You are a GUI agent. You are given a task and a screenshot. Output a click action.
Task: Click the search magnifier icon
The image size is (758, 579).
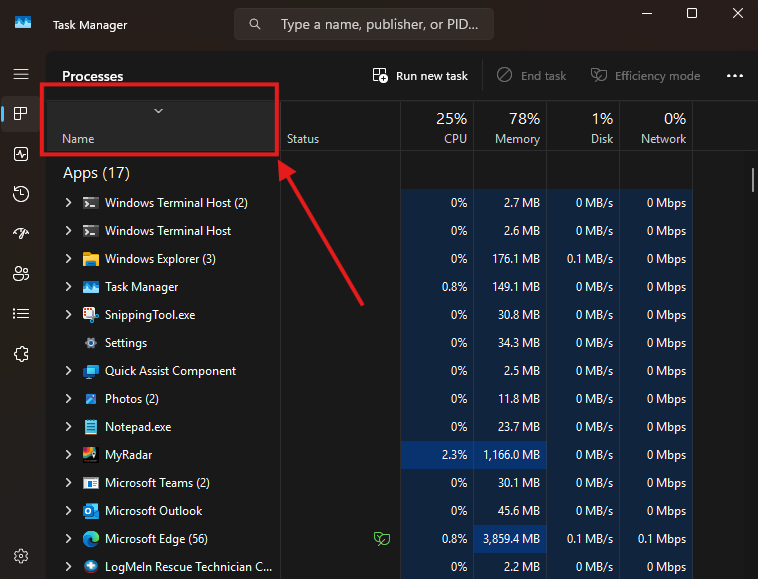255,24
